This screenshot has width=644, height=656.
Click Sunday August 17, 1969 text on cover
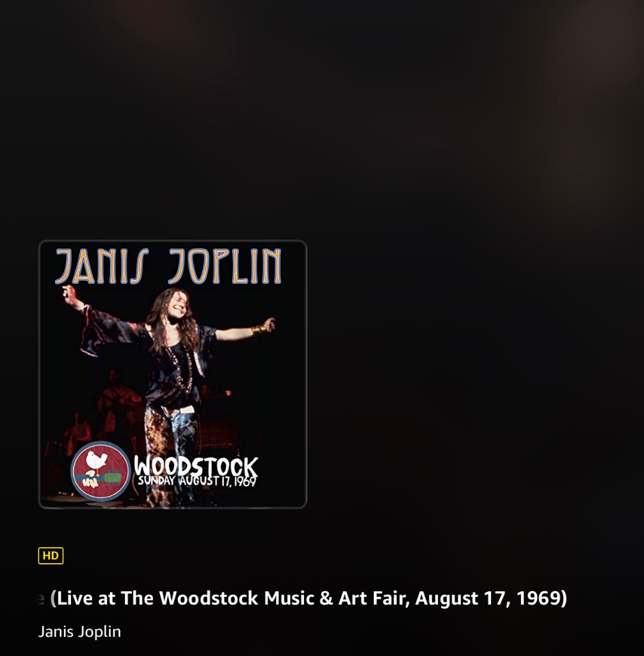(197, 481)
